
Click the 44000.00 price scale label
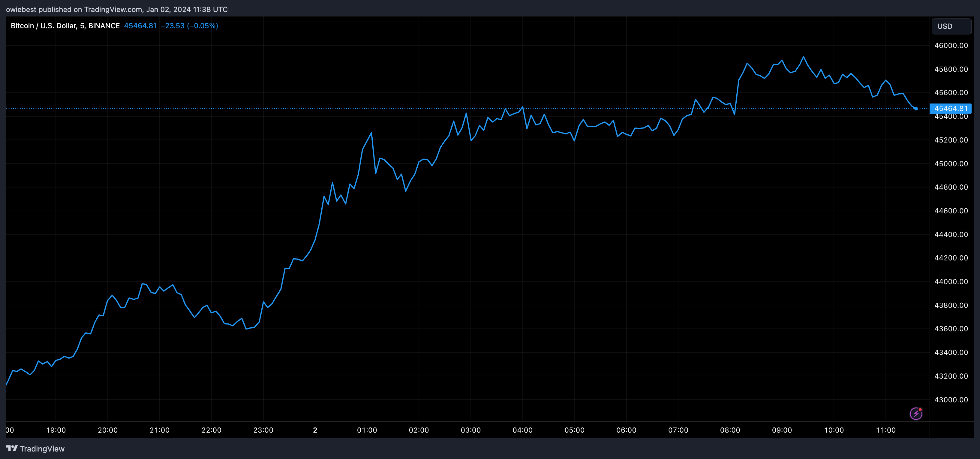coord(951,282)
